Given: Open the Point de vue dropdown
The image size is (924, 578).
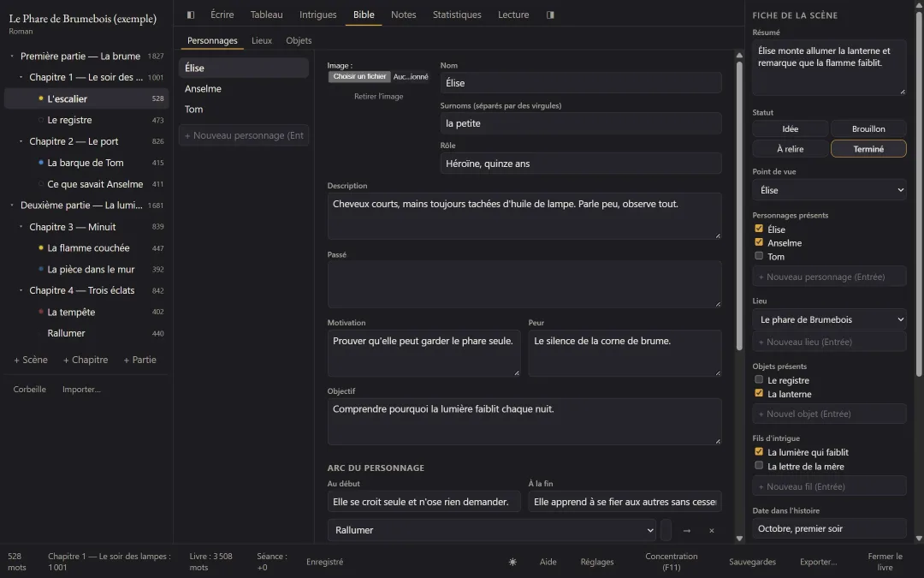Looking at the screenshot, I should tap(829, 190).
